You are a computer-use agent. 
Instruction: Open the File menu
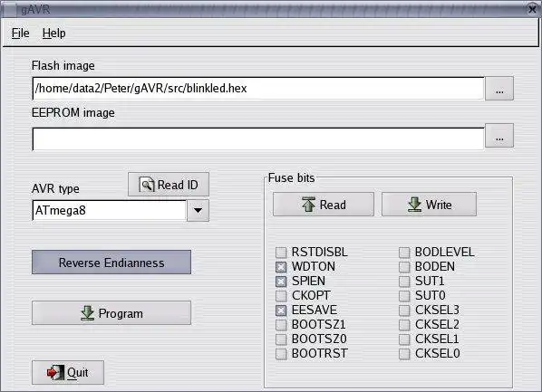pos(21,33)
